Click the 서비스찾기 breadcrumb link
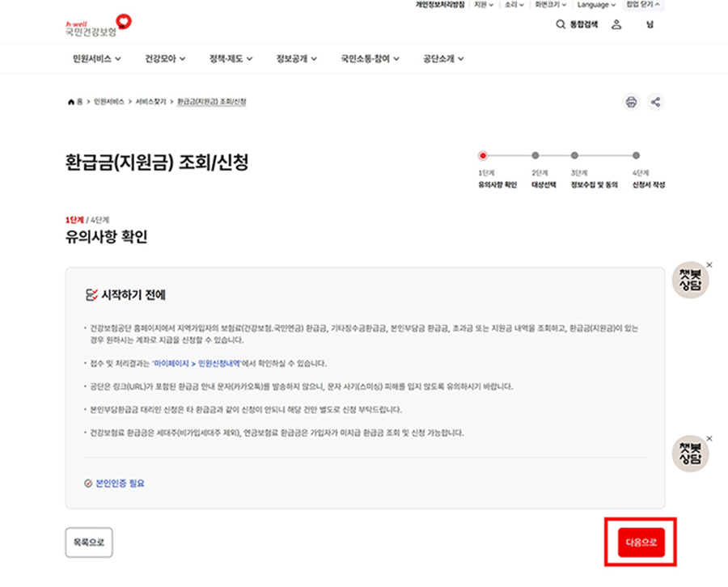Screen dimensions: 728x587 point(151,102)
